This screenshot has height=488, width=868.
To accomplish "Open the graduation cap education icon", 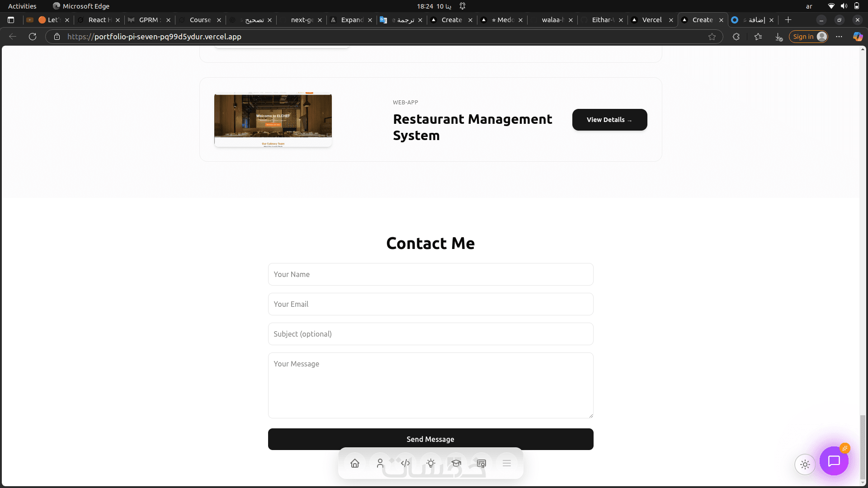I will pyautogui.click(x=456, y=464).
